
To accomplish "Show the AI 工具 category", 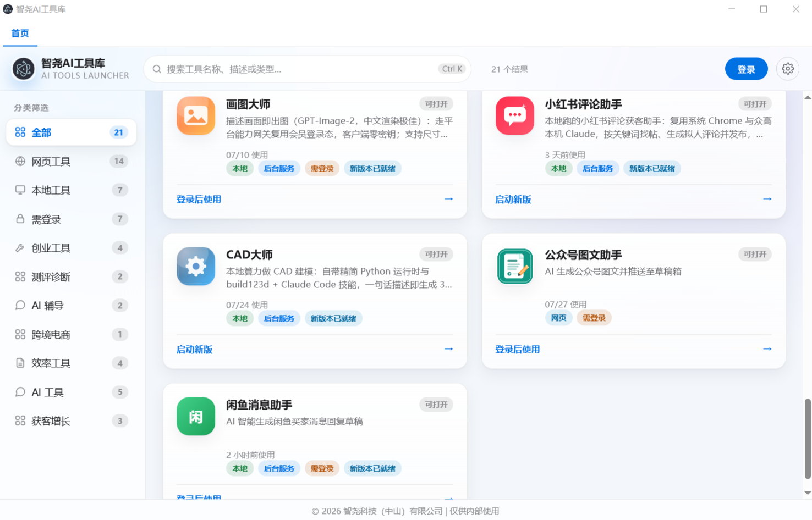I will 72,392.
